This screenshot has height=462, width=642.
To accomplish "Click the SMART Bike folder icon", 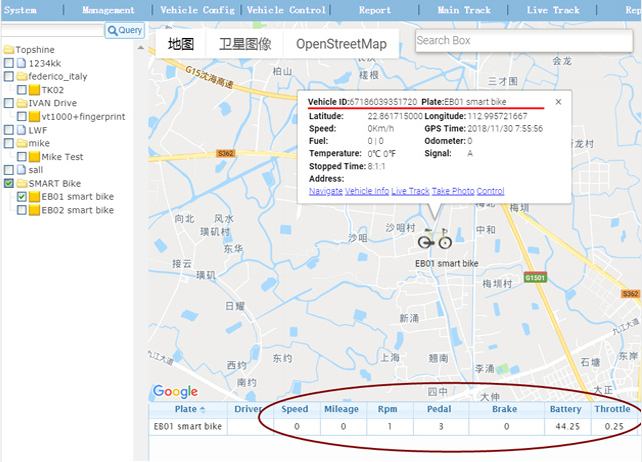I will tap(22, 183).
